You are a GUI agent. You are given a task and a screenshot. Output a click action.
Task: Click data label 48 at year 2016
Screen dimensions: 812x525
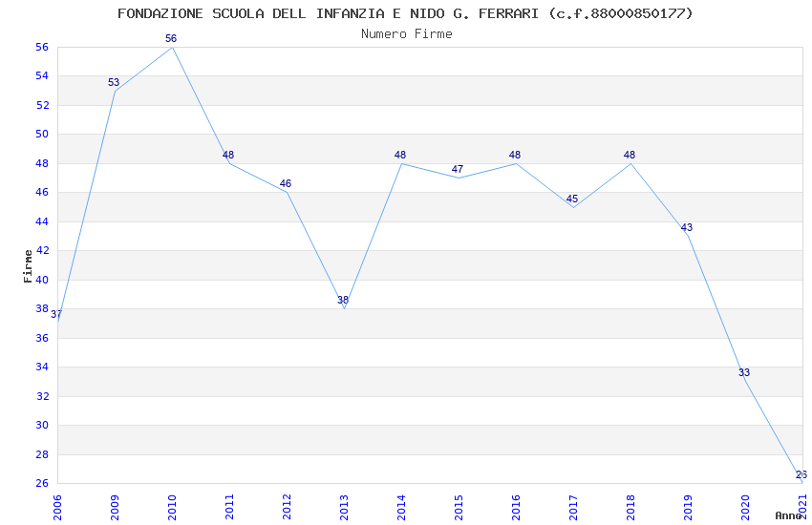click(515, 155)
